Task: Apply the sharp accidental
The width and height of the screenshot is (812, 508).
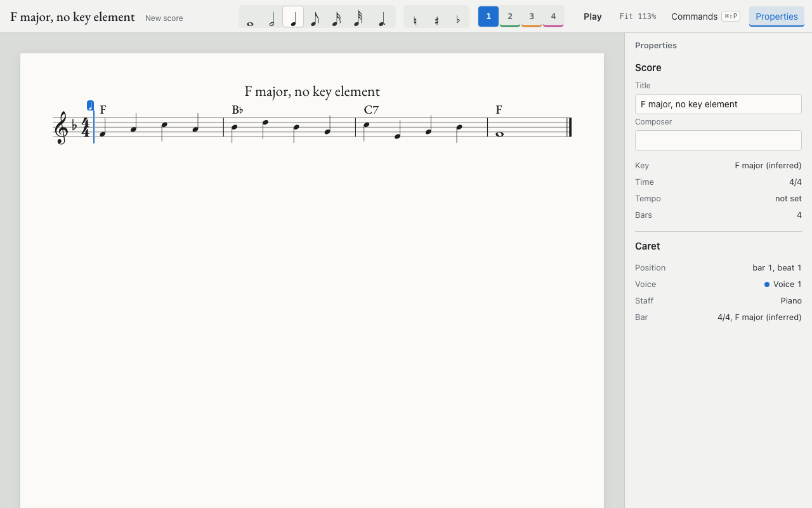Action: (x=436, y=17)
